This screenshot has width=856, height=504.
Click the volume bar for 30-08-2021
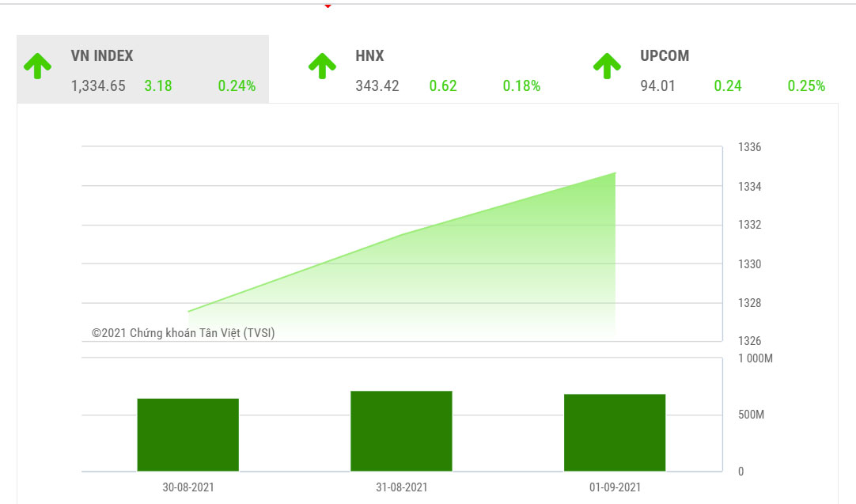point(188,435)
